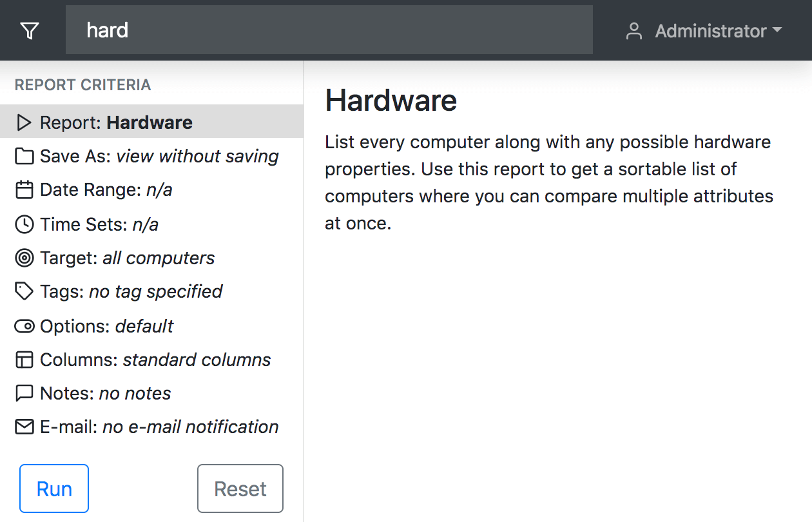Focus the search field containing 'hard'

[x=329, y=30]
